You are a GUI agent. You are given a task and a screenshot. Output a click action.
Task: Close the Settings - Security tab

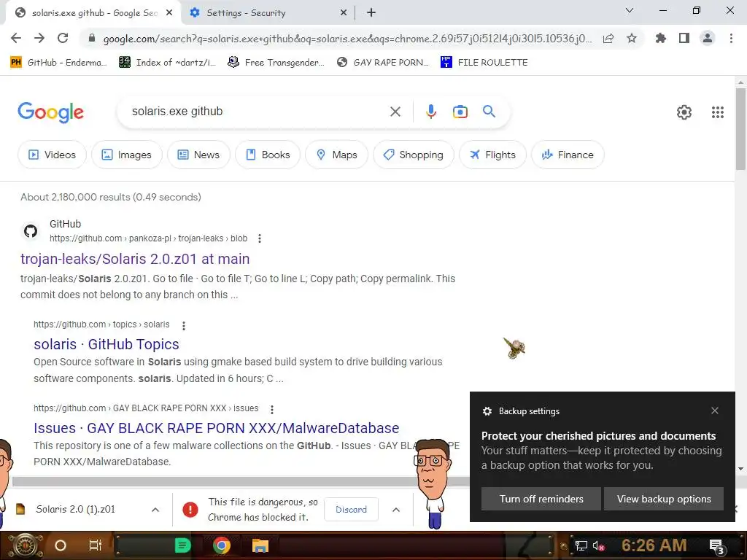pyautogui.click(x=344, y=13)
